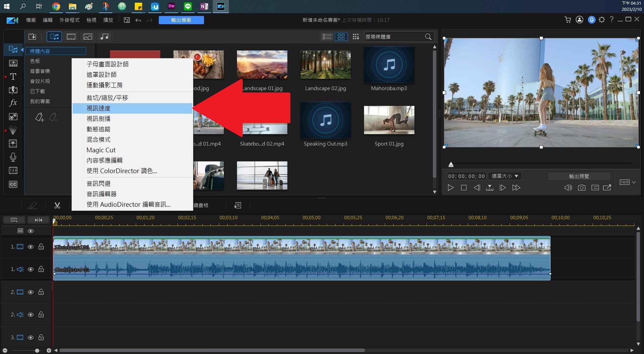Hide video track 2 using eye icon
The width and height of the screenshot is (644, 354).
(31, 292)
